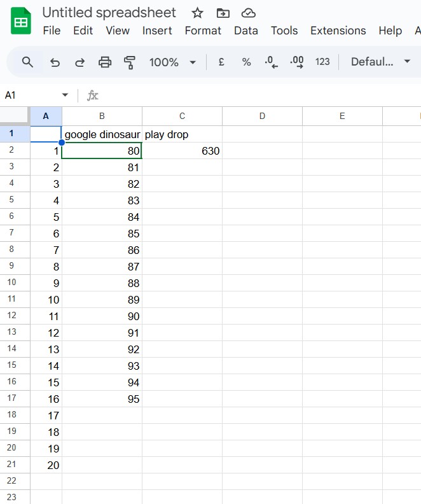This screenshot has height=504, width=421.
Task: Open the Edit menu
Action: coord(83,31)
